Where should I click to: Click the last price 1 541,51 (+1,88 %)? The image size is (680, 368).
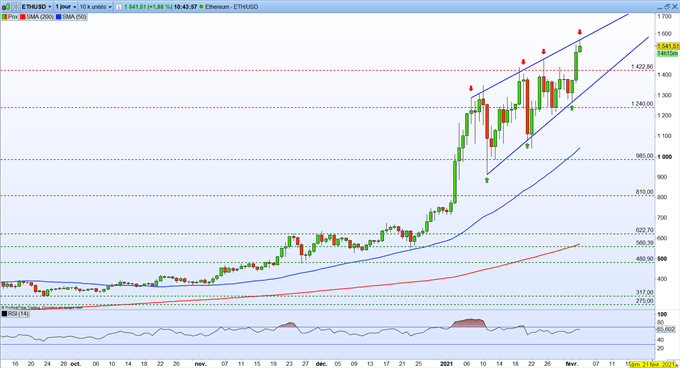[148, 7]
